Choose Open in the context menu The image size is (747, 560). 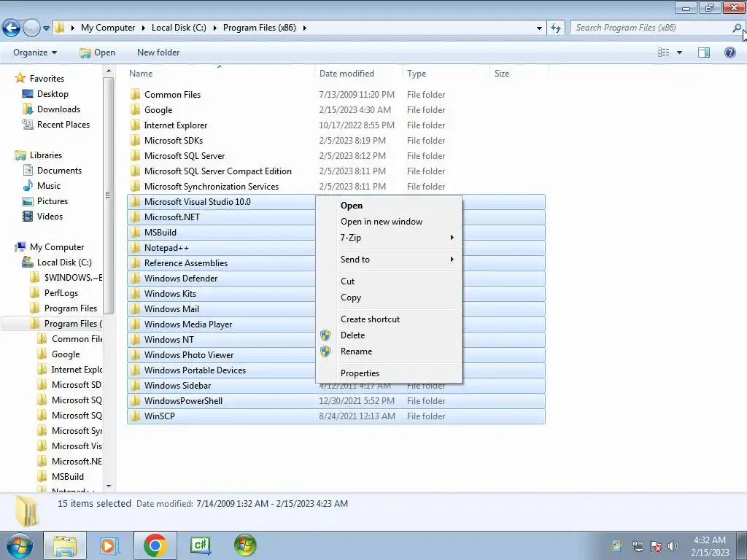click(389, 206)
